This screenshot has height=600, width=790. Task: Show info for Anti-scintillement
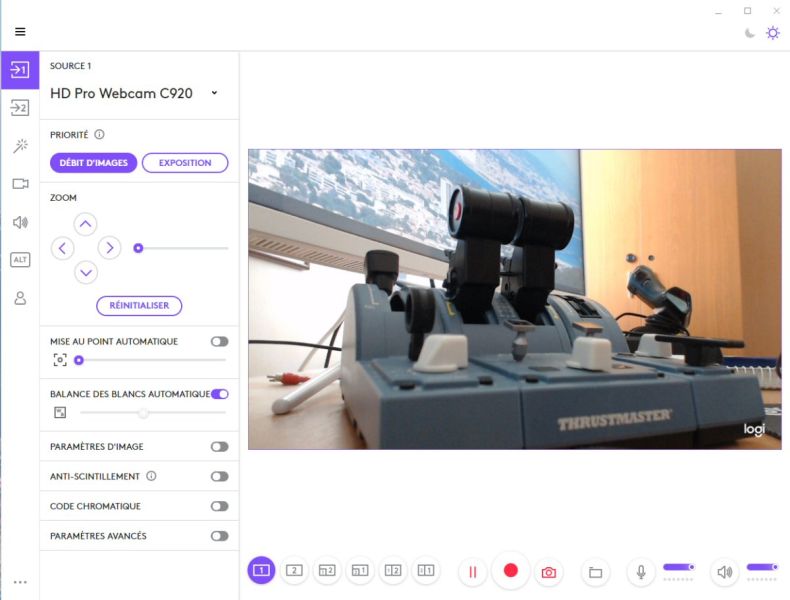point(151,476)
